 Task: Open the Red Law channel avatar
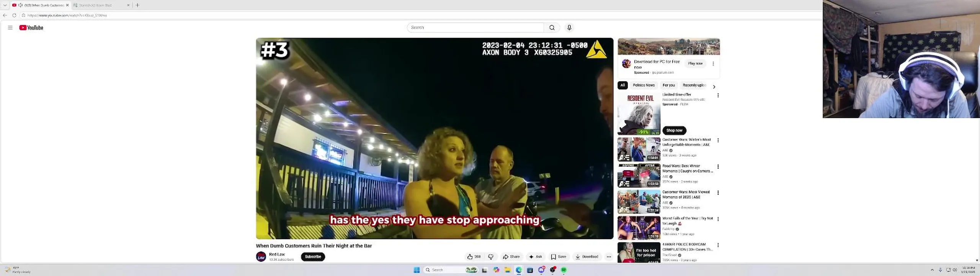pyautogui.click(x=261, y=257)
